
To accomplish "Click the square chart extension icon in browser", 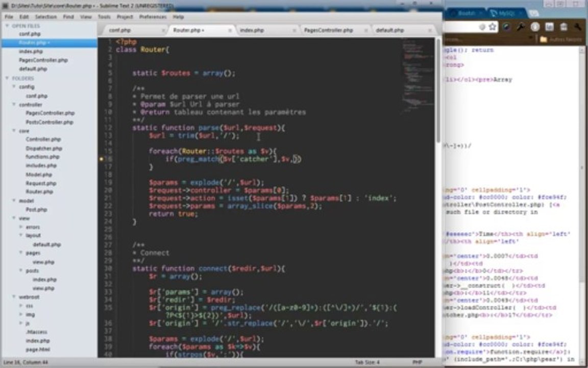I will pos(549,27).
